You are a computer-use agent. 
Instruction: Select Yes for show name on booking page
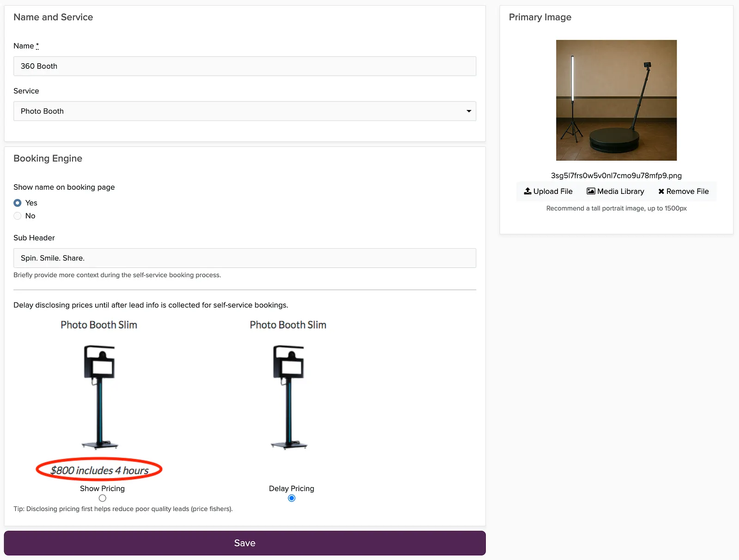[18, 203]
